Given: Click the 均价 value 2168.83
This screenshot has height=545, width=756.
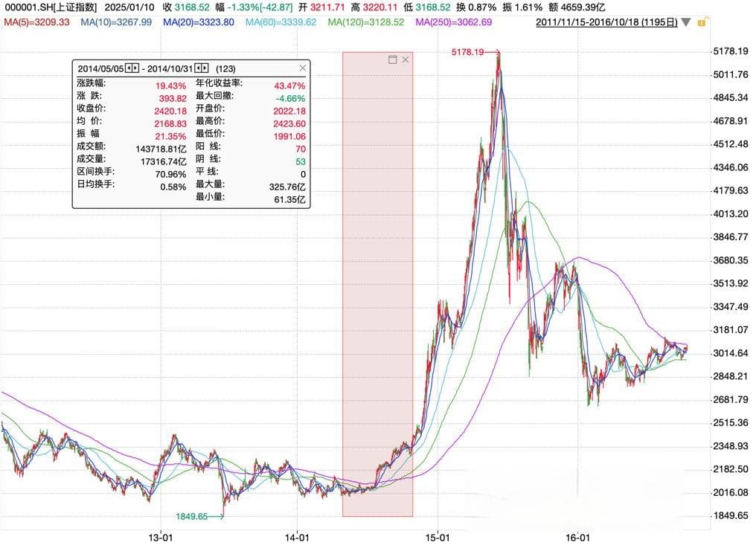Looking at the screenshot, I should [x=170, y=123].
